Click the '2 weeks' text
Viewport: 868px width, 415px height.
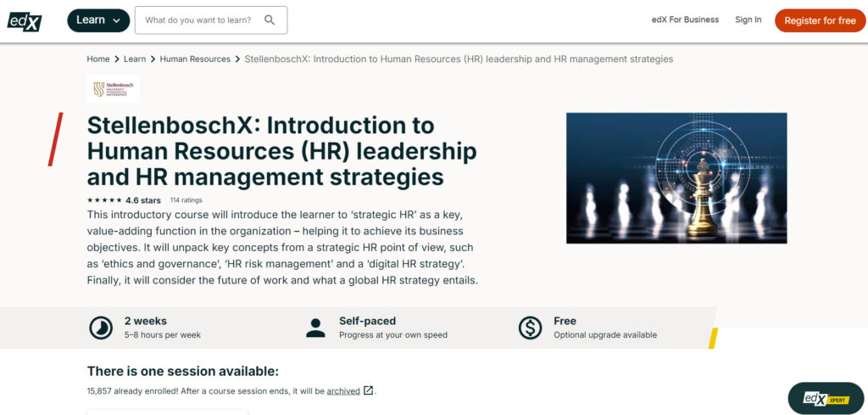point(146,321)
